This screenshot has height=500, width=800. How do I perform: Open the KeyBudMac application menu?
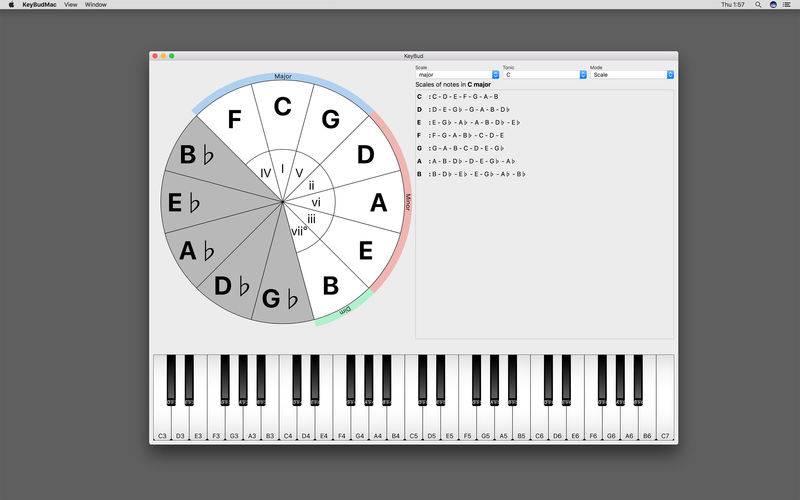click(x=38, y=5)
